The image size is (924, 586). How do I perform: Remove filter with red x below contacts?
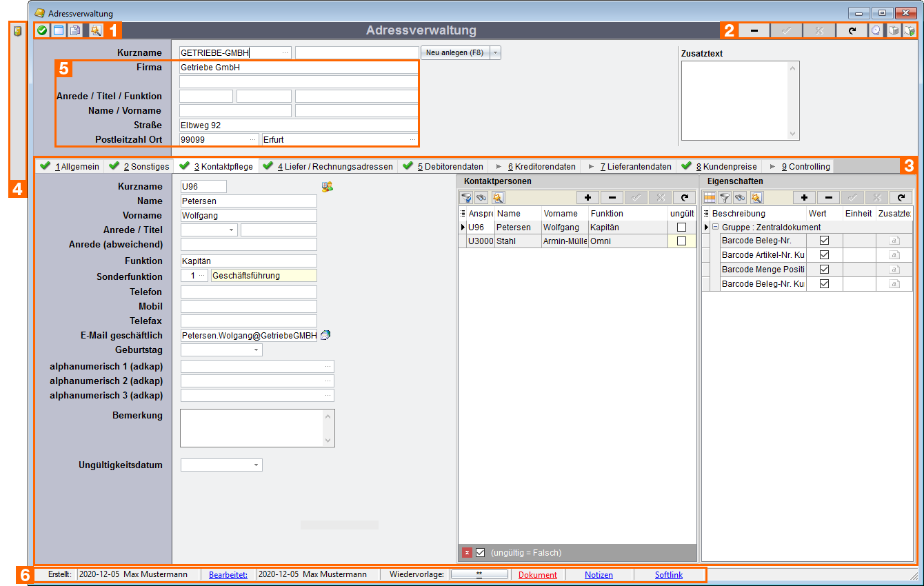[x=467, y=552]
